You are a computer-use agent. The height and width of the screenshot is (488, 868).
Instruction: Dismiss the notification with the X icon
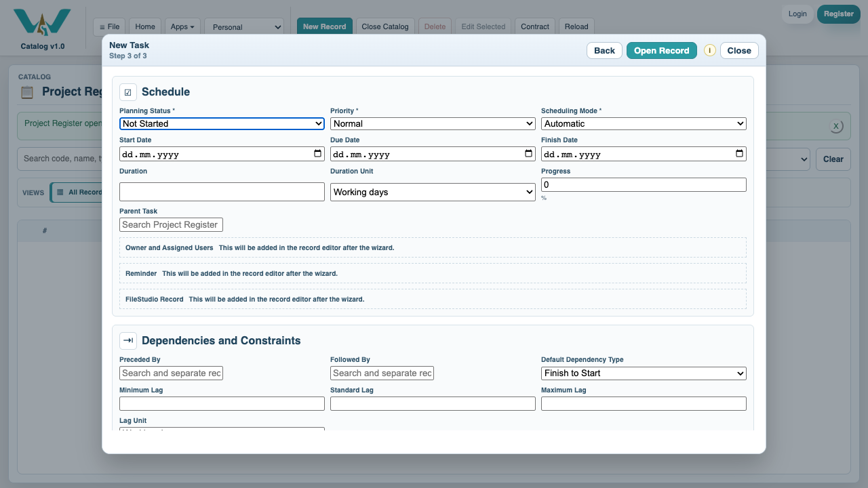tap(836, 126)
